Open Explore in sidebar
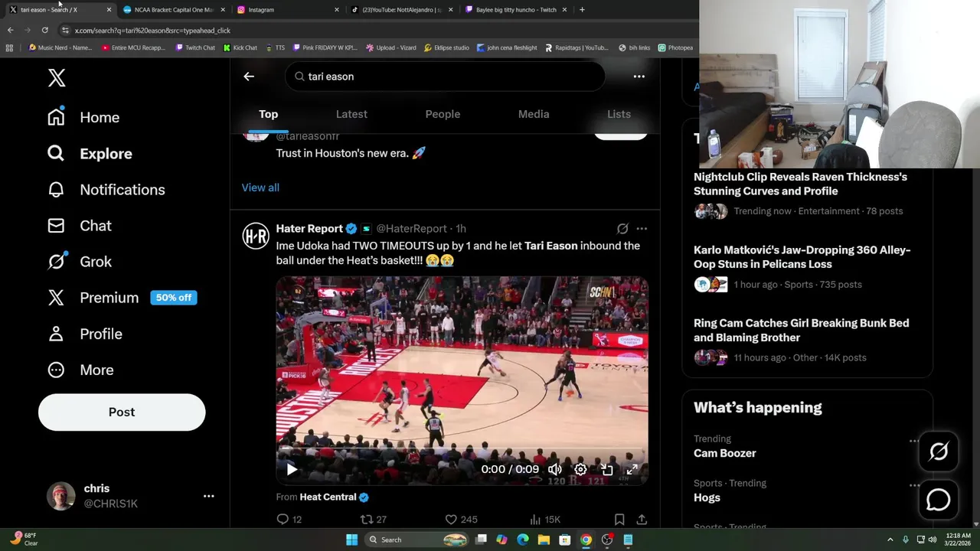This screenshot has width=980, height=551. [x=90, y=153]
